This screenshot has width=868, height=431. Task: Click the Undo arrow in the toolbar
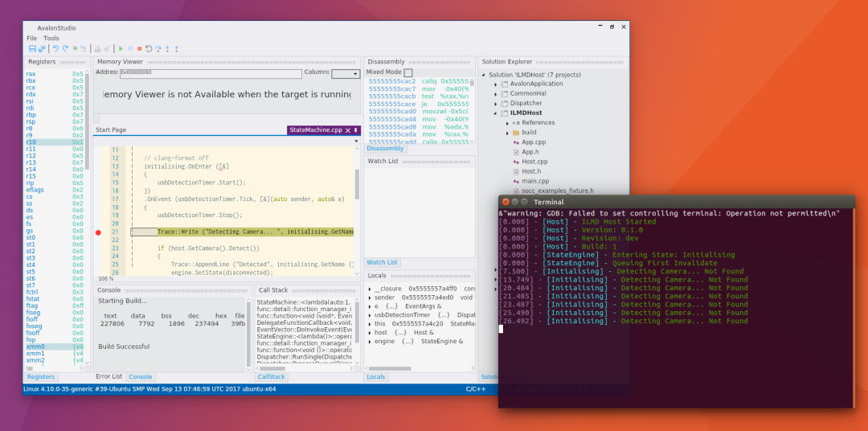tap(55, 49)
